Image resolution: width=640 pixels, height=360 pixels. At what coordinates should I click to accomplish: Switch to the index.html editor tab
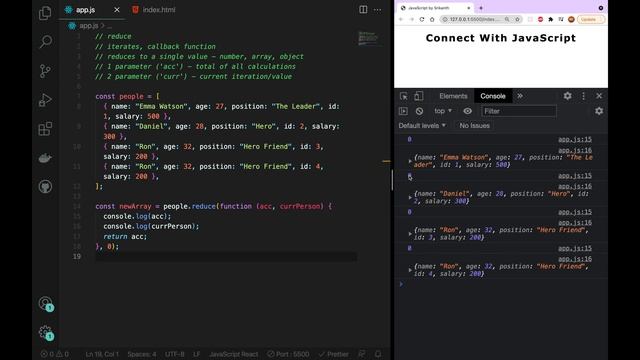[154, 10]
